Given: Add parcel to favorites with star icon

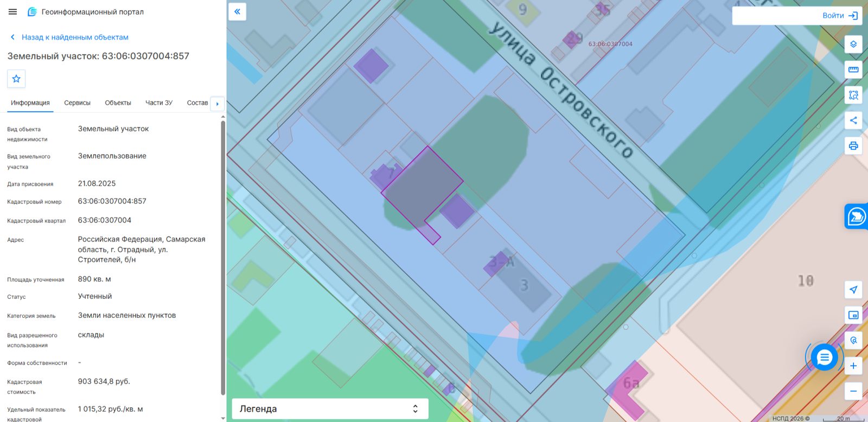Looking at the screenshot, I should click(x=16, y=79).
